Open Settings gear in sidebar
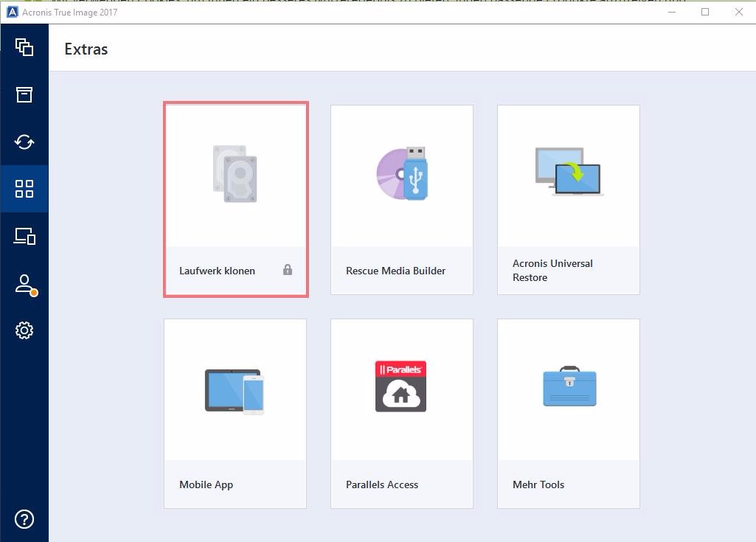The height and width of the screenshot is (542, 756). click(x=24, y=330)
